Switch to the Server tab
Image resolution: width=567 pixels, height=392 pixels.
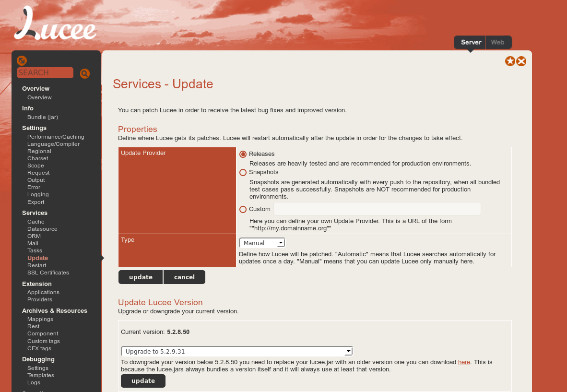click(x=471, y=42)
